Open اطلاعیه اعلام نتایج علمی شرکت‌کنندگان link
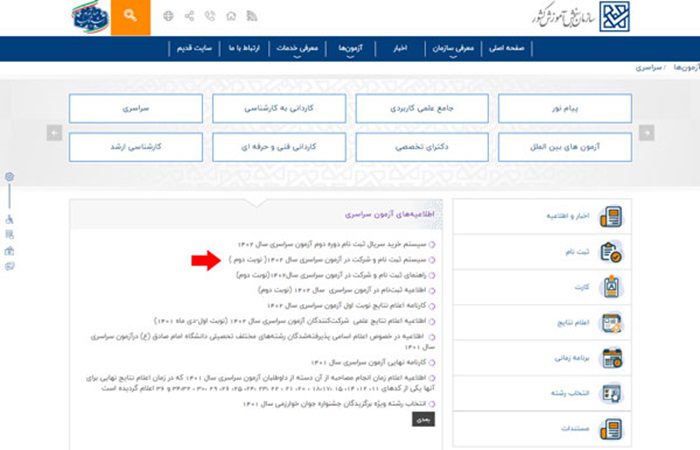The image size is (700, 450). pyautogui.click(x=291, y=321)
